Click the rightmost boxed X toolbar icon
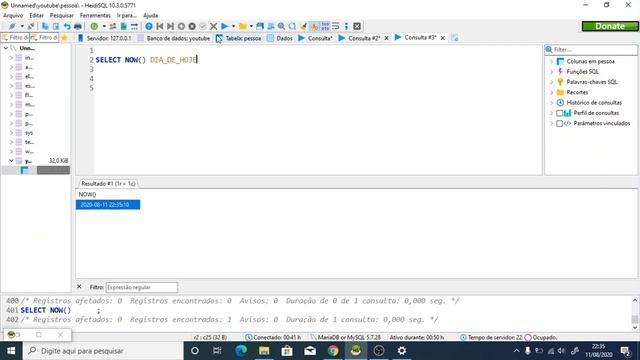The image size is (640, 360). point(357,26)
